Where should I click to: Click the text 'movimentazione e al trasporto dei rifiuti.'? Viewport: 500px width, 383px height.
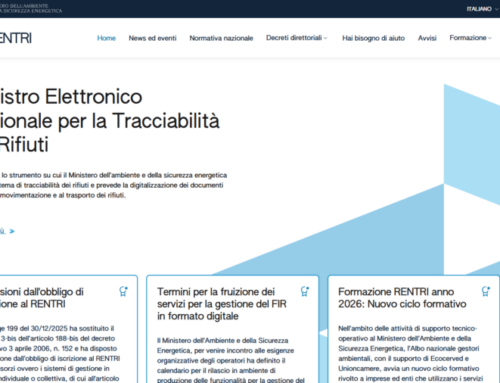63,195
